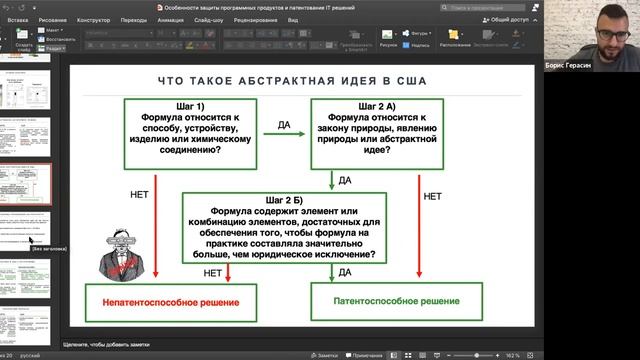Click the Патентоспособное решение box

pyautogui.click(x=396, y=301)
